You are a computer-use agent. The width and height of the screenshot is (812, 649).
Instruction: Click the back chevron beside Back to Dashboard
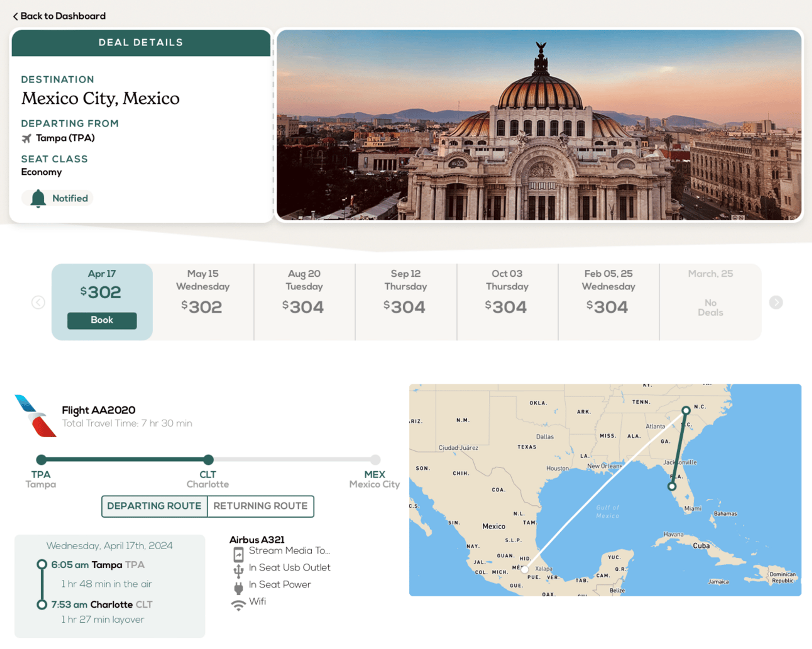[15, 16]
